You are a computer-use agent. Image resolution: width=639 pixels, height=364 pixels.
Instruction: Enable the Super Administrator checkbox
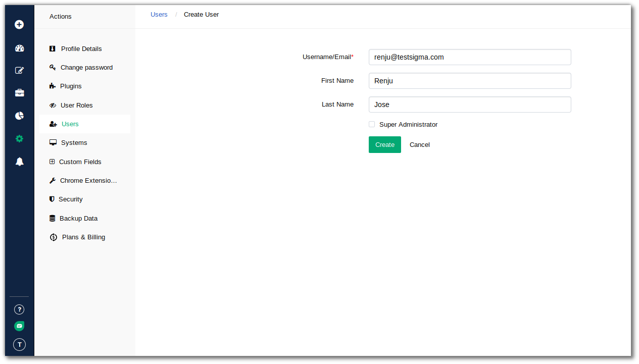[x=372, y=124]
